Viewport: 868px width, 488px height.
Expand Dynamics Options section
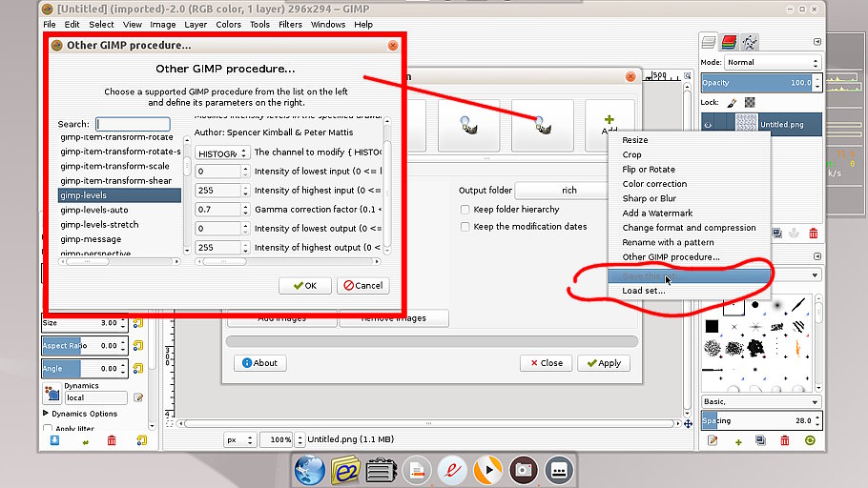pos(46,414)
